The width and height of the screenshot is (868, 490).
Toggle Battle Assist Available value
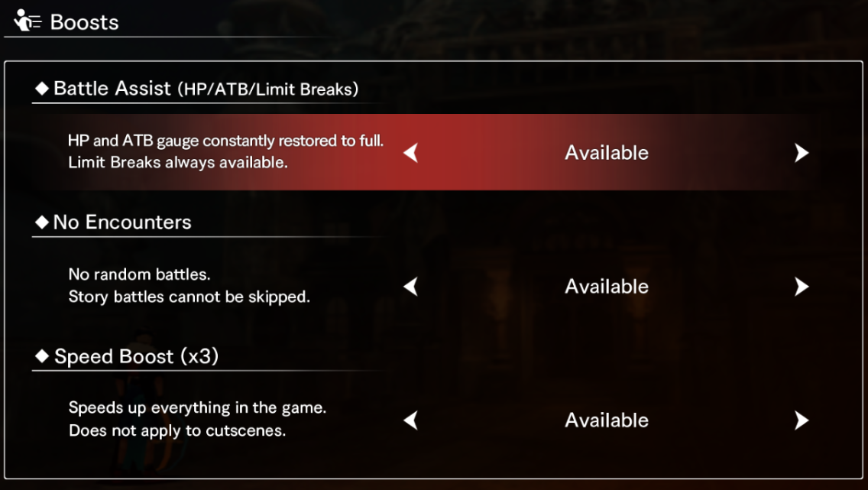(x=606, y=153)
